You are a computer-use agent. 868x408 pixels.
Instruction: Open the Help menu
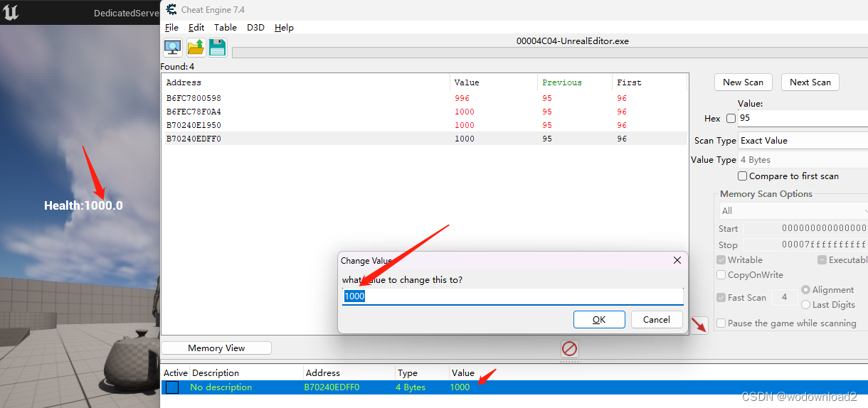284,27
